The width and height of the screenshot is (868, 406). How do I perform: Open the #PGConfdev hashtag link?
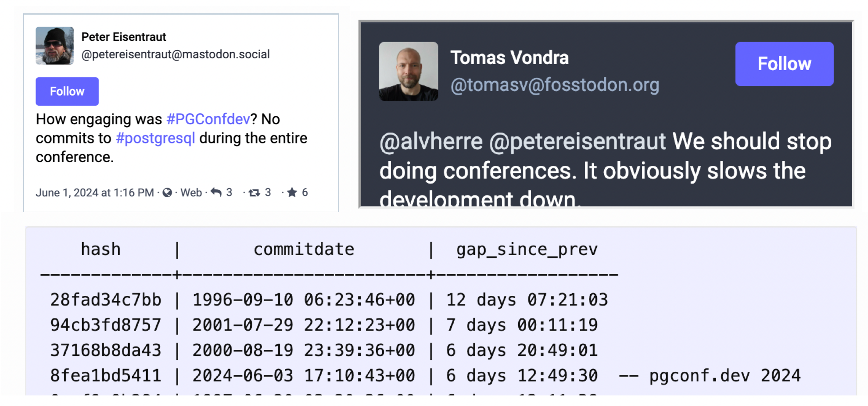208,119
